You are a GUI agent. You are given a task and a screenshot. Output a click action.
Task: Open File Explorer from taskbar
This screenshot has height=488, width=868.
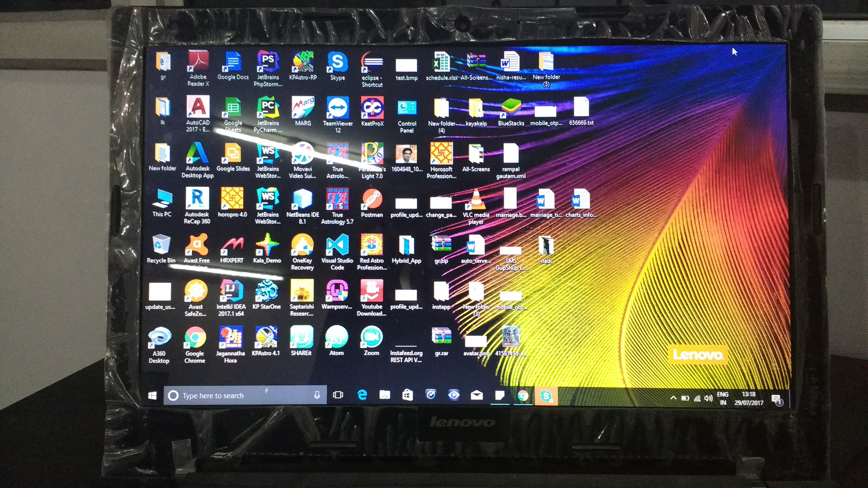385,395
